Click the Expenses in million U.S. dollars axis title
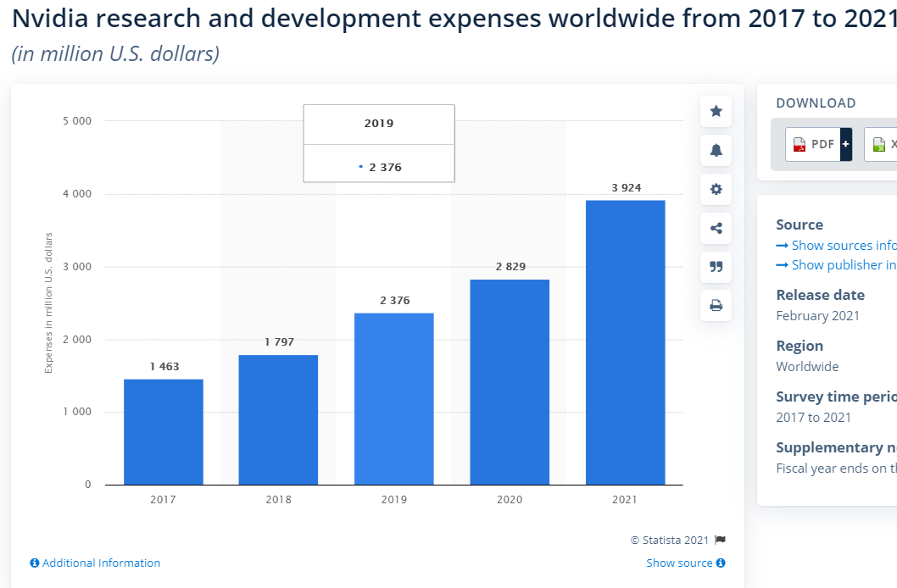This screenshot has width=897, height=588. [x=48, y=302]
